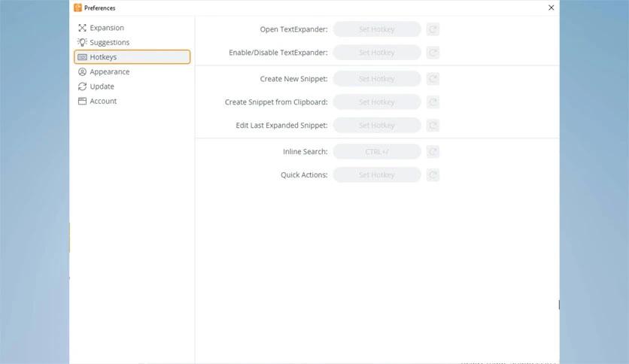
Task: Change the Inline Search CTRL+/ hotkey
Action: pos(376,152)
